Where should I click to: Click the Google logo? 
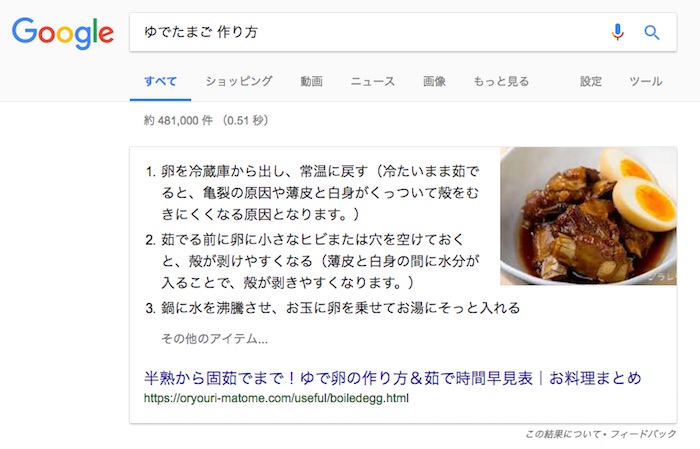pos(63,33)
